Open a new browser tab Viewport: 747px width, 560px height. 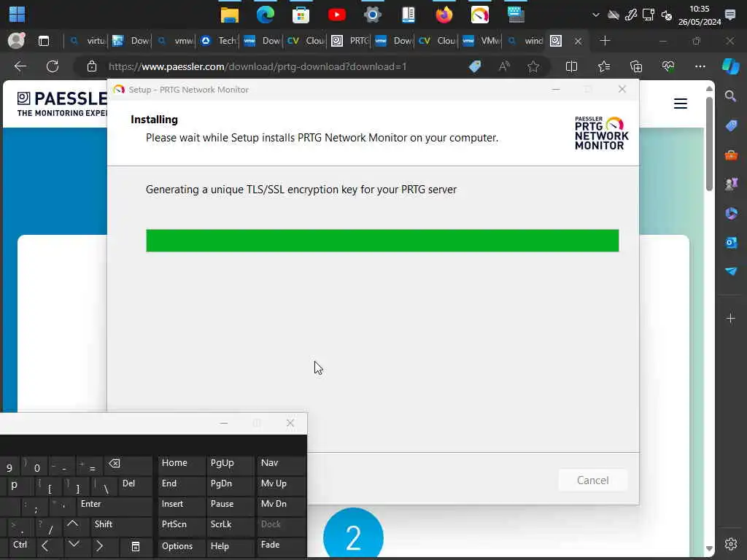tap(605, 41)
